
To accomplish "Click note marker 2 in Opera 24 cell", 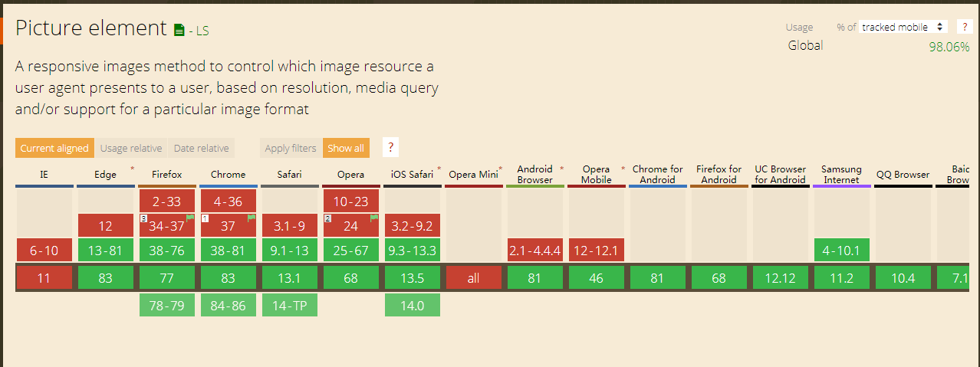I will click(327, 218).
